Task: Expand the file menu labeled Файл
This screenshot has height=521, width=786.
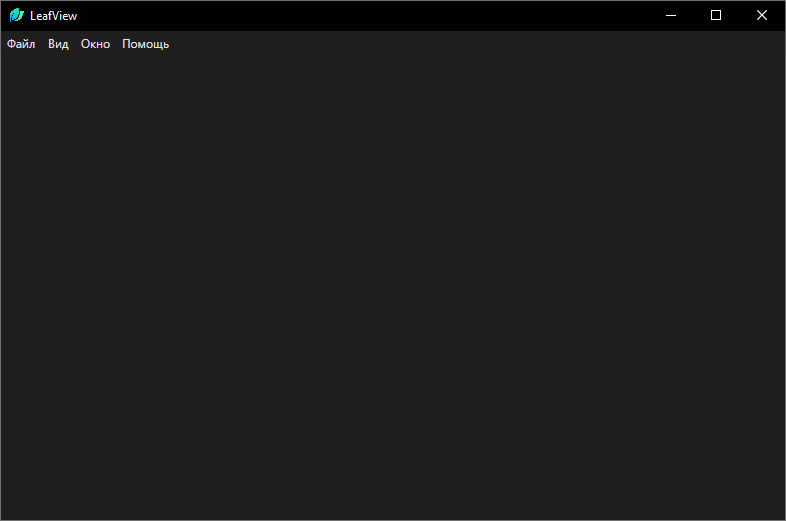Action: point(21,44)
